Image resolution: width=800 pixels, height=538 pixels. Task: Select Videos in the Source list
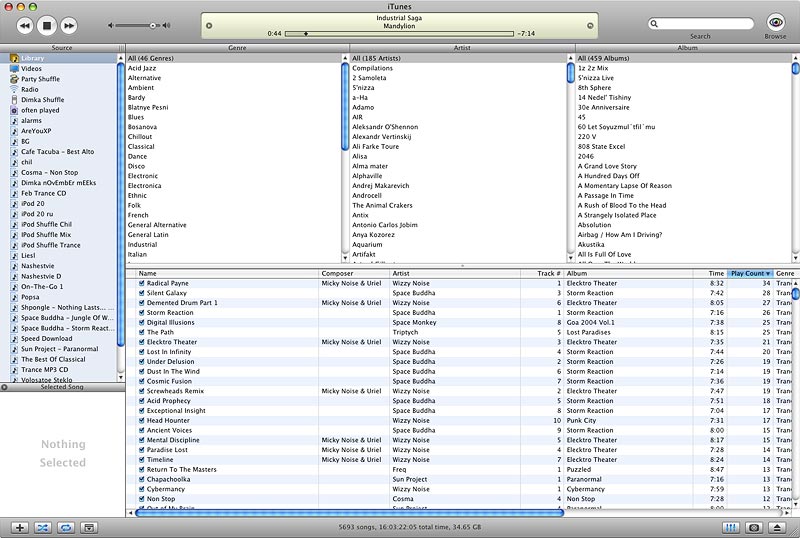pos(59,68)
